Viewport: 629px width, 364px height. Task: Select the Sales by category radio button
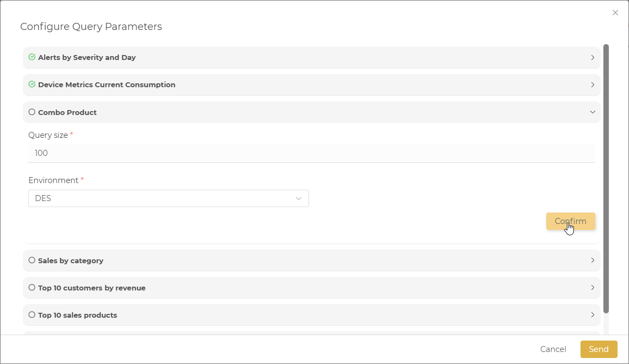pyautogui.click(x=32, y=260)
